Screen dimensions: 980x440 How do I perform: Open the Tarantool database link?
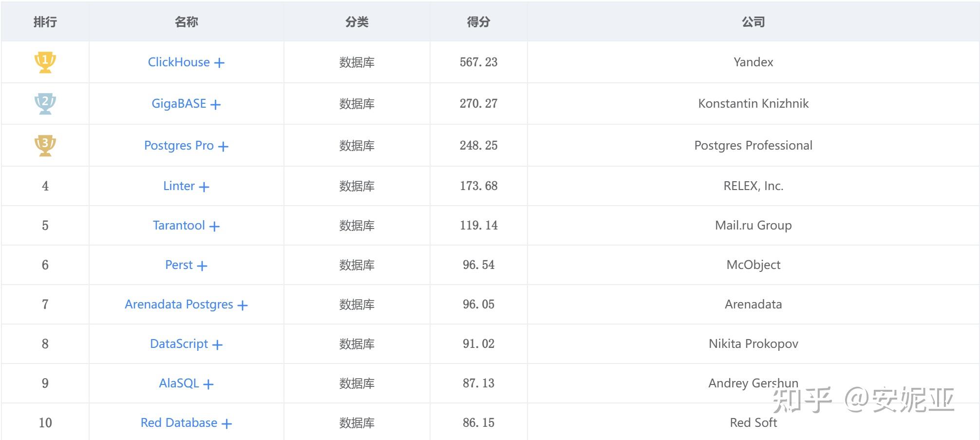(x=179, y=225)
